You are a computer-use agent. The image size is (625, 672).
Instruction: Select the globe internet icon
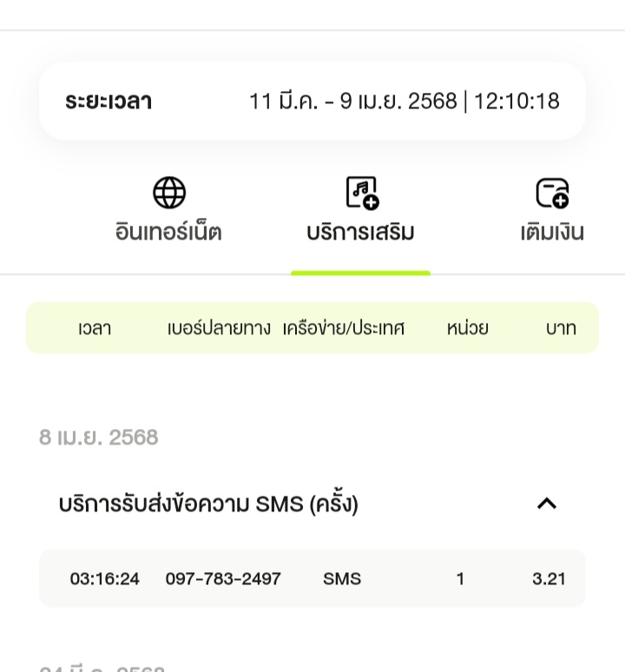tap(169, 193)
